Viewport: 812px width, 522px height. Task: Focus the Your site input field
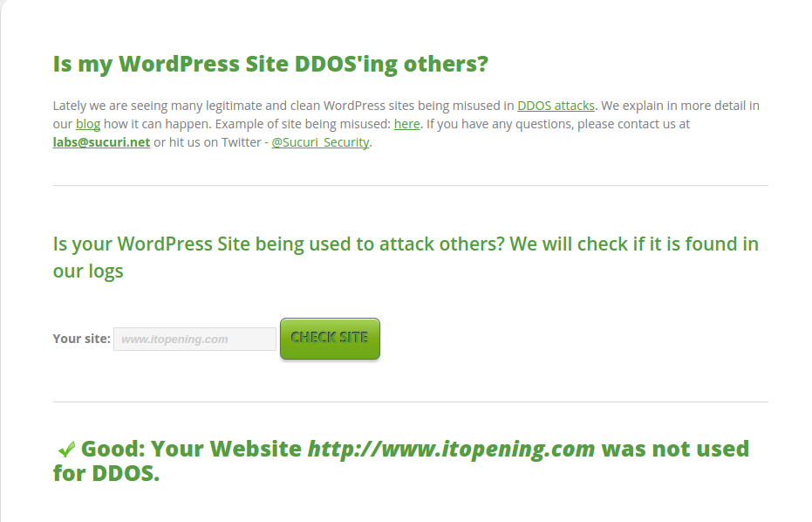194,339
